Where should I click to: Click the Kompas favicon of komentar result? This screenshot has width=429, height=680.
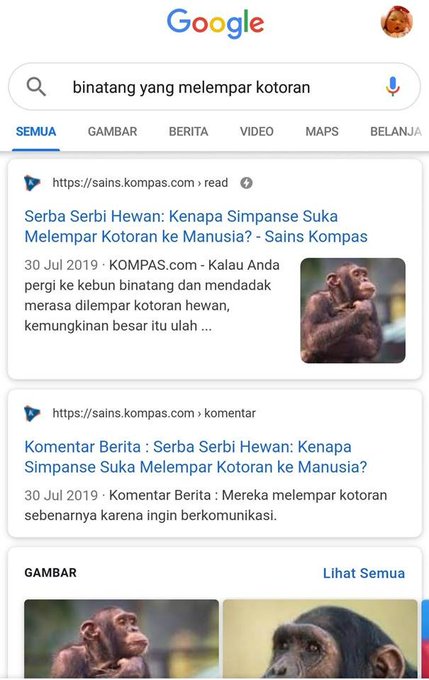click(x=32, y=413)
